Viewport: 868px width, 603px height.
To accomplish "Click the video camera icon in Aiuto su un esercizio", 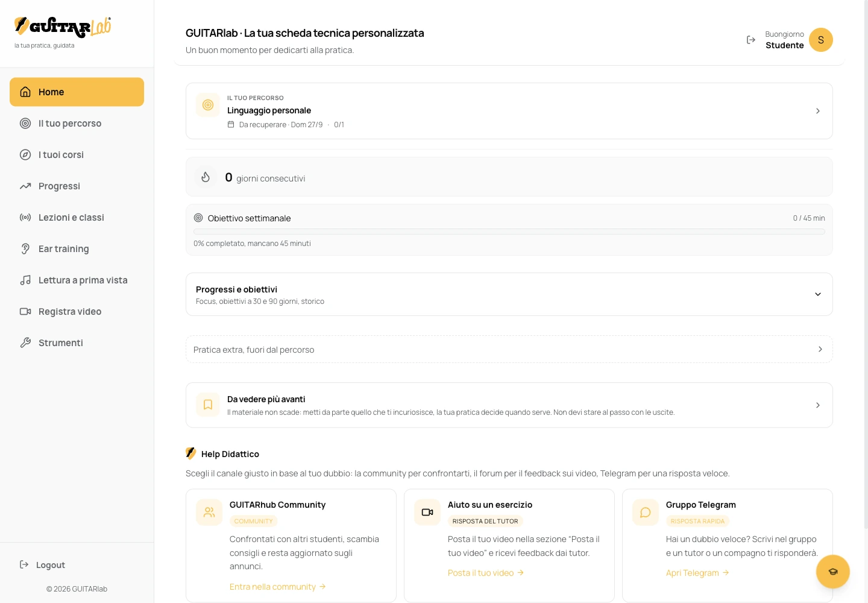I will point(427,513).
